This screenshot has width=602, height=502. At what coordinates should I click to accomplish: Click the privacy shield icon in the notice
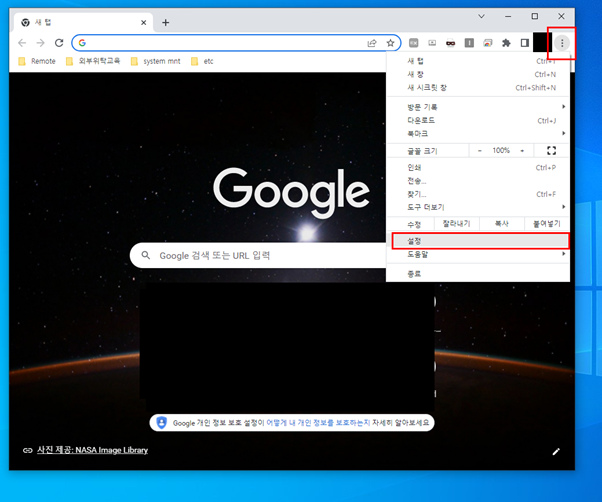(162, 423)
